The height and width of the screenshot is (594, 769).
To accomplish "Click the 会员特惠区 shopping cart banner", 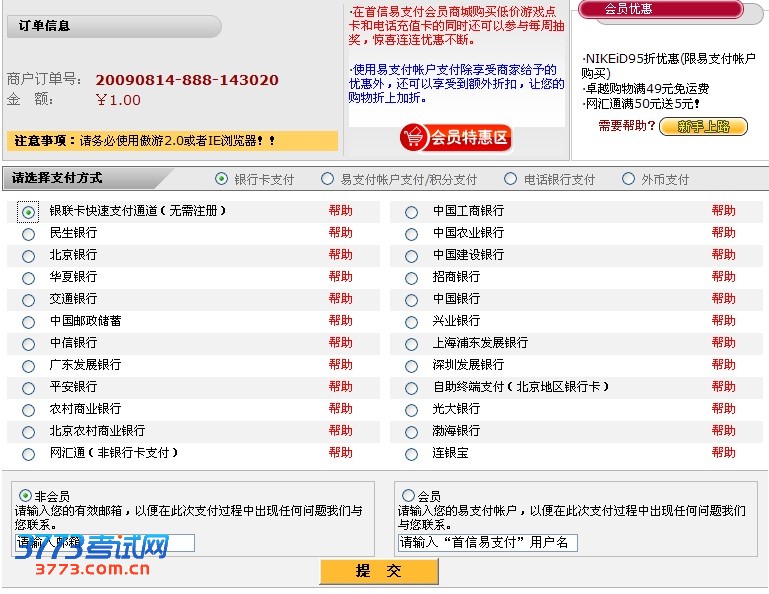I will 455,137.
